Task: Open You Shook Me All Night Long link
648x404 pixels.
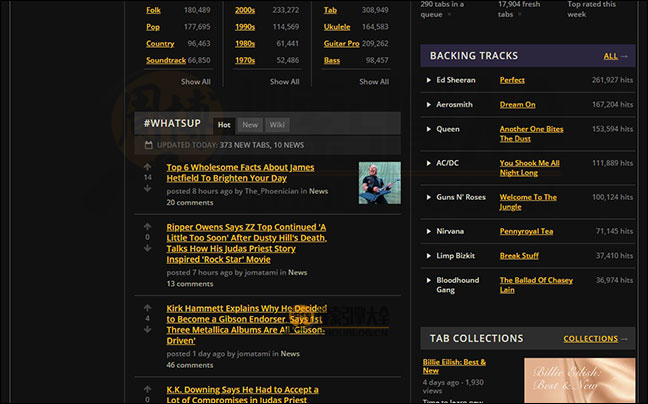Action: [x=529, y=168]
